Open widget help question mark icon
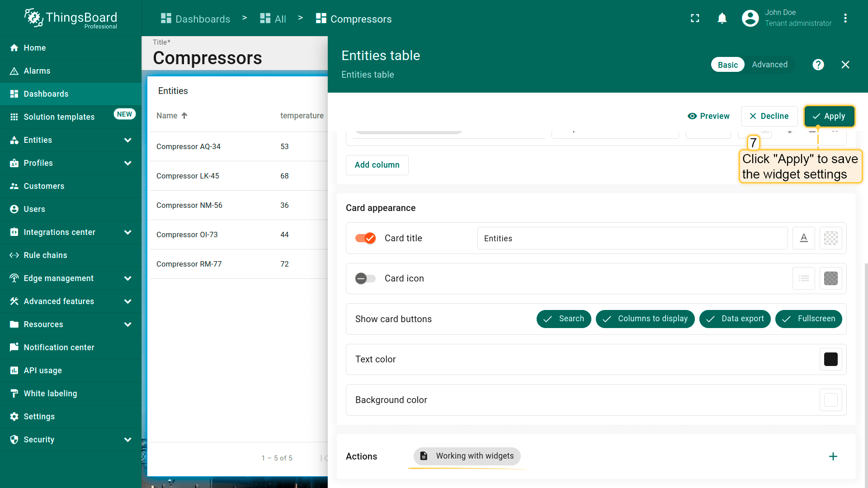868x488 pixels. (818, 65)
